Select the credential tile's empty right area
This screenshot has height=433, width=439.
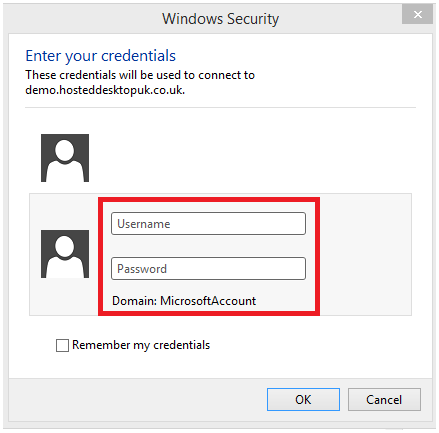[365, 254]
